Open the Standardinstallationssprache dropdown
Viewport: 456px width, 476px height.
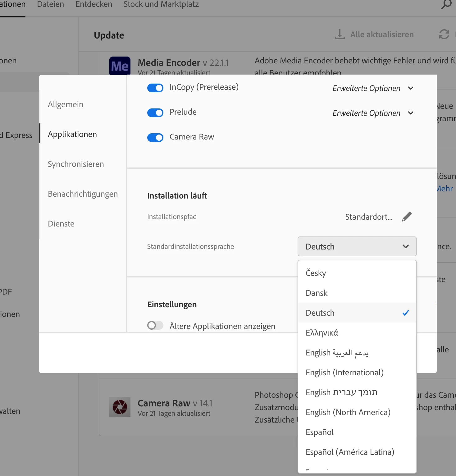click(357, 246)
